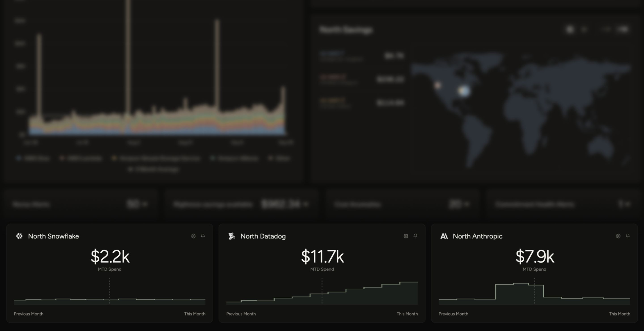Click MTD Spend label under $11.7k
Screen dimensions: 644x331
click(322, 269)
